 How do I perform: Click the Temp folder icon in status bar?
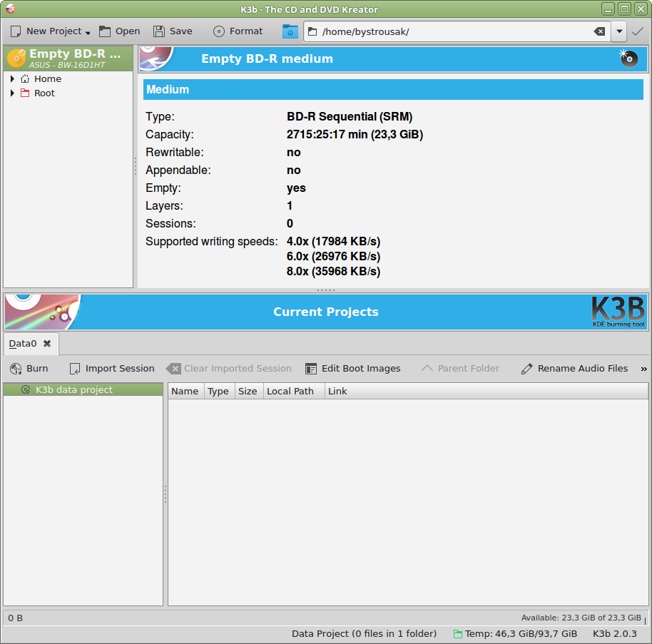457,634
